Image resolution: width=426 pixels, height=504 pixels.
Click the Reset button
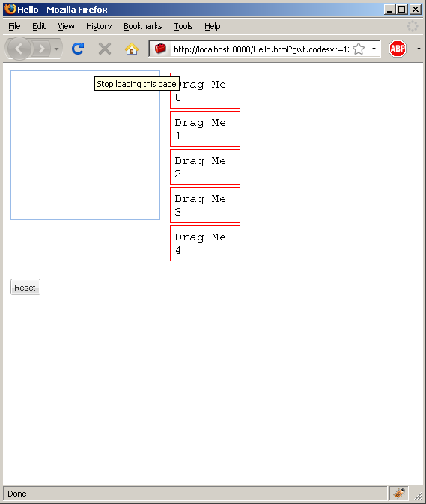[x=25, y=287]
